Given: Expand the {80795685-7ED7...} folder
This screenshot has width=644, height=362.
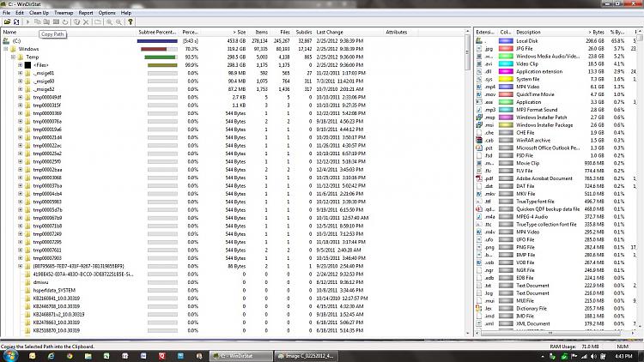Looking at the screenshot, I should coord(20,266).
